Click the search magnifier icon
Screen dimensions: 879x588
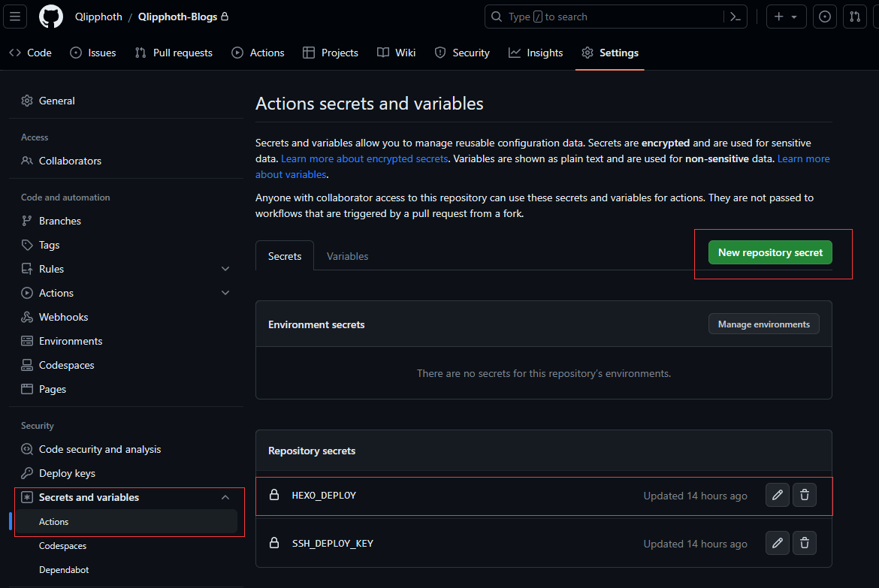click(497, 17)
